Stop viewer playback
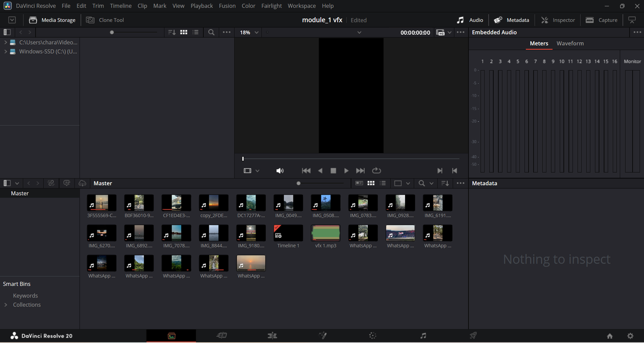Viewport: 644px width, 343px height. 333,171
